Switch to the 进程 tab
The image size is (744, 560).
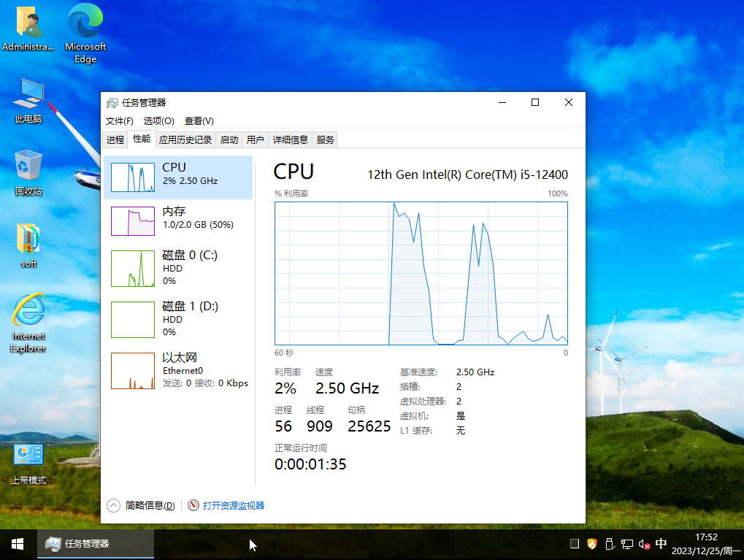tap(115, 140)
